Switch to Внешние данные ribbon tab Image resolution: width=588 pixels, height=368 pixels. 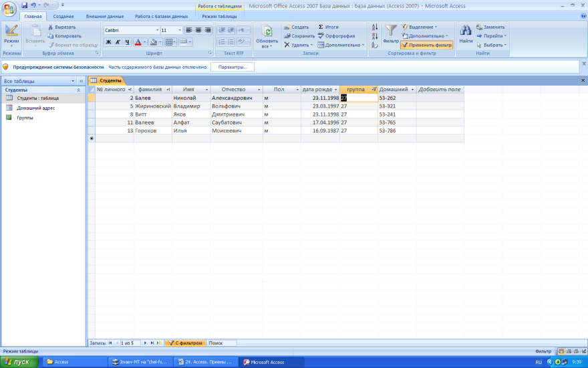tap(105, 17)
